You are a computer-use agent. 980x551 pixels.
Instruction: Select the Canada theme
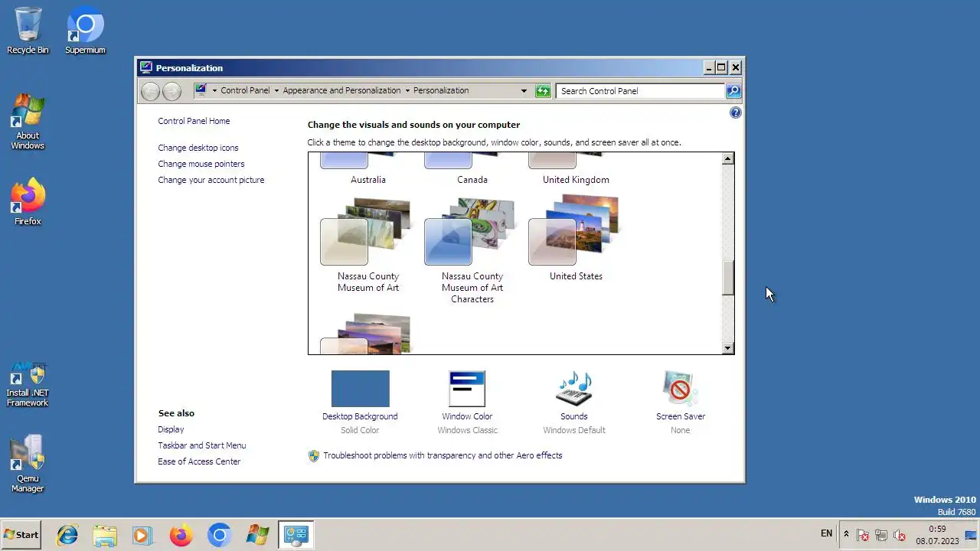click(x=472, y=171)
